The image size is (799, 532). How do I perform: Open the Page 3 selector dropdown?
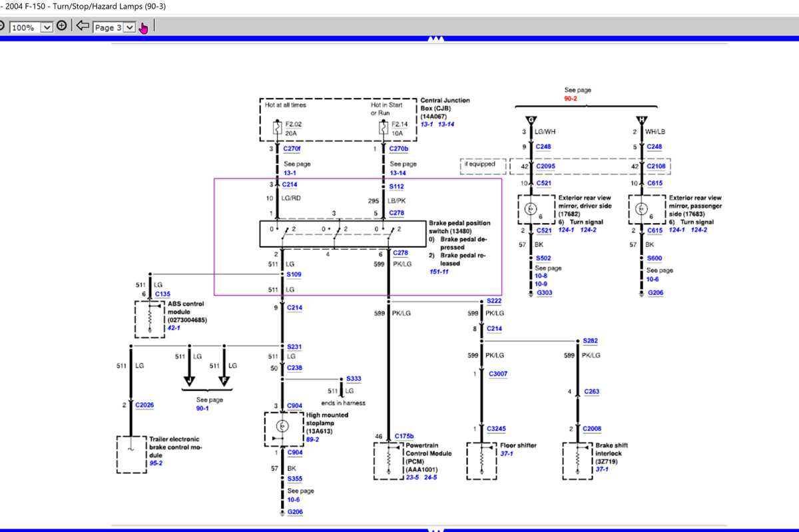[130, 27]
